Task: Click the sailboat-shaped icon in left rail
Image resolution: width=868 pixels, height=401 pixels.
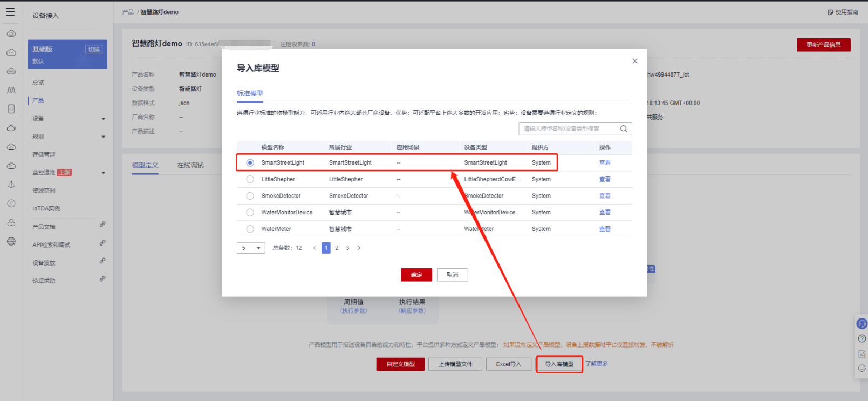Action: tap(11, 185)
